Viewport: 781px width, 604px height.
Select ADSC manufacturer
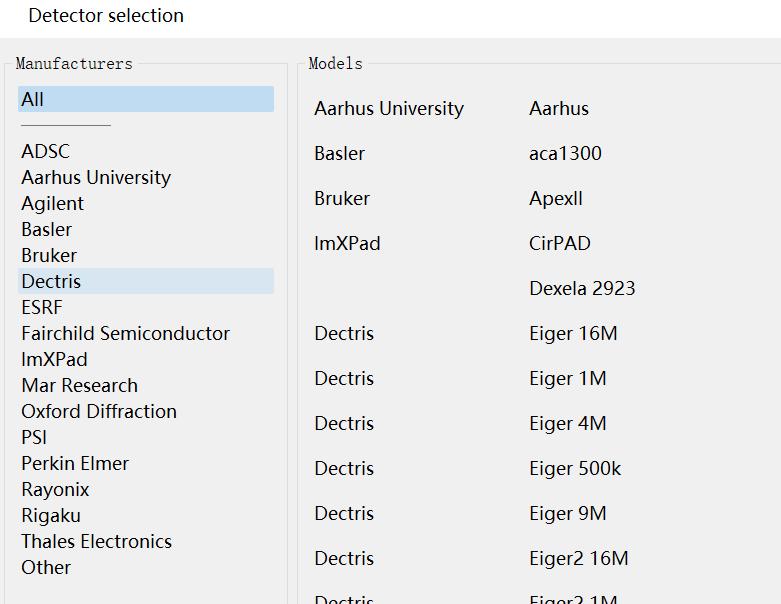46,151
